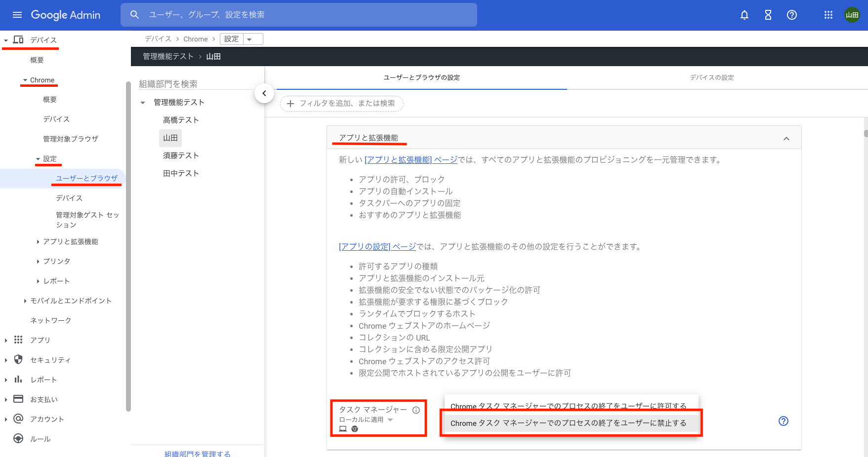
Task: Open 概要 just above the Chrome heading
Action: (x=37, y=60)
